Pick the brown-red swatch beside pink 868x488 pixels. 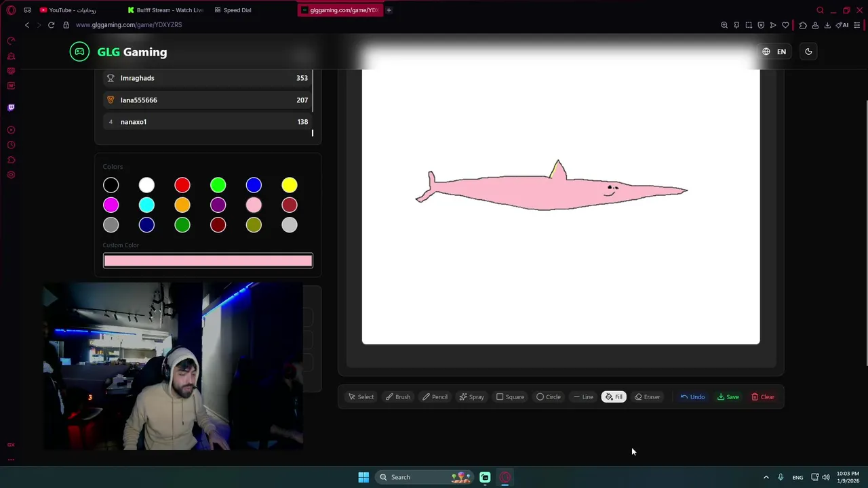[290, 205]
